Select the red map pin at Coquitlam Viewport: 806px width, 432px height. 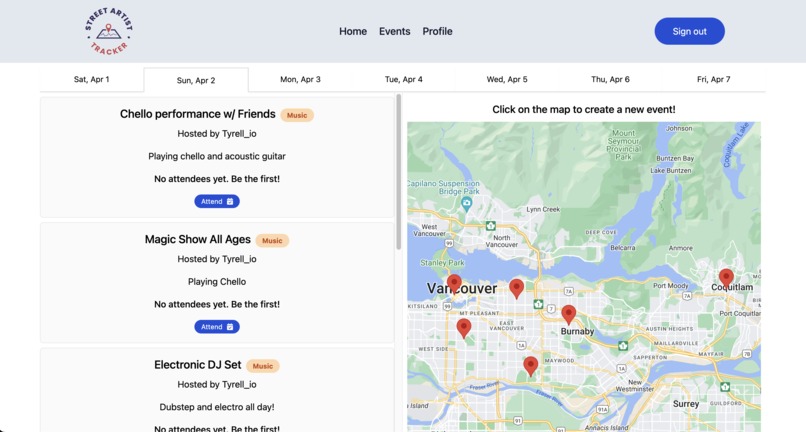point(726,278)
